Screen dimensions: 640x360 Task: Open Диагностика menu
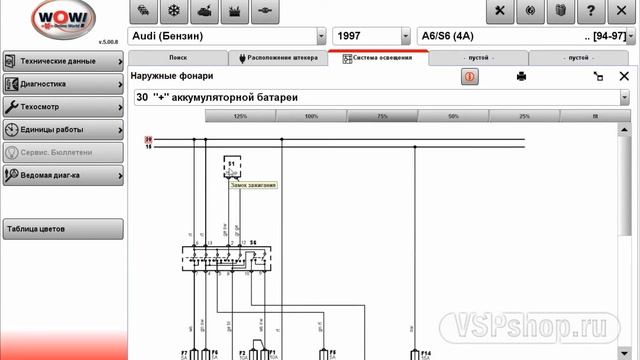click(63, 84)
